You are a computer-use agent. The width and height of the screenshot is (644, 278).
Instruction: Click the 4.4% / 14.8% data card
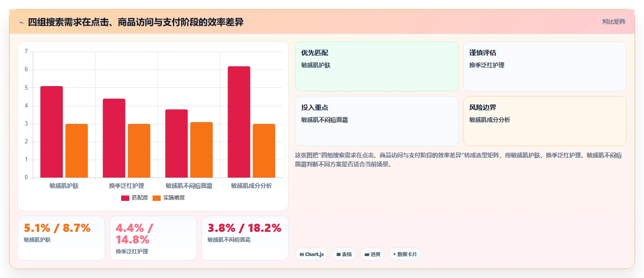tap(153, 238)
